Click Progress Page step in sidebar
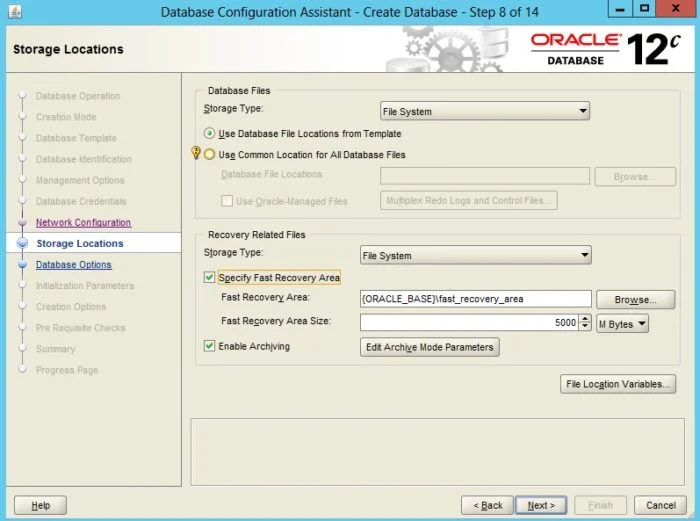Screen dimensions: 700x521 point(67,370)
